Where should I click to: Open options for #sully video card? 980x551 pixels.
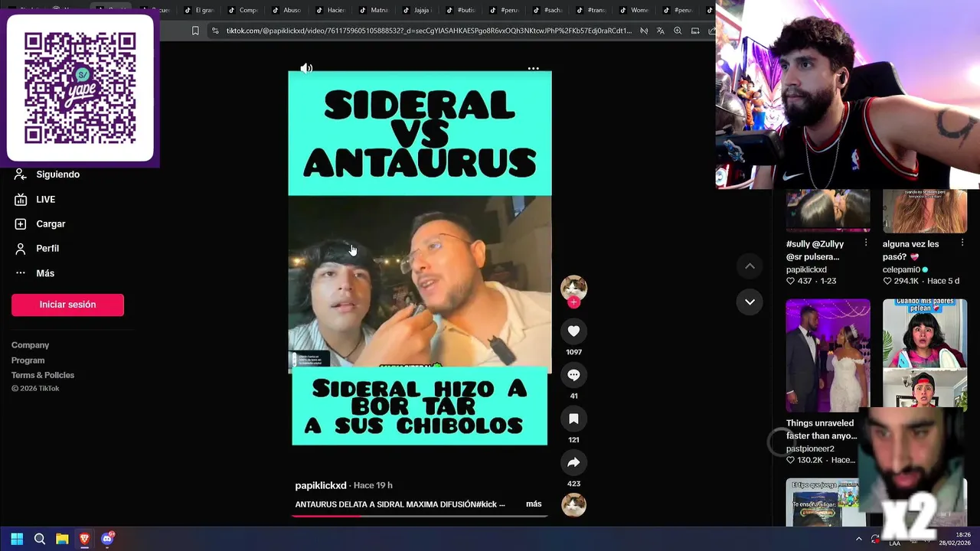pos(866,243)
